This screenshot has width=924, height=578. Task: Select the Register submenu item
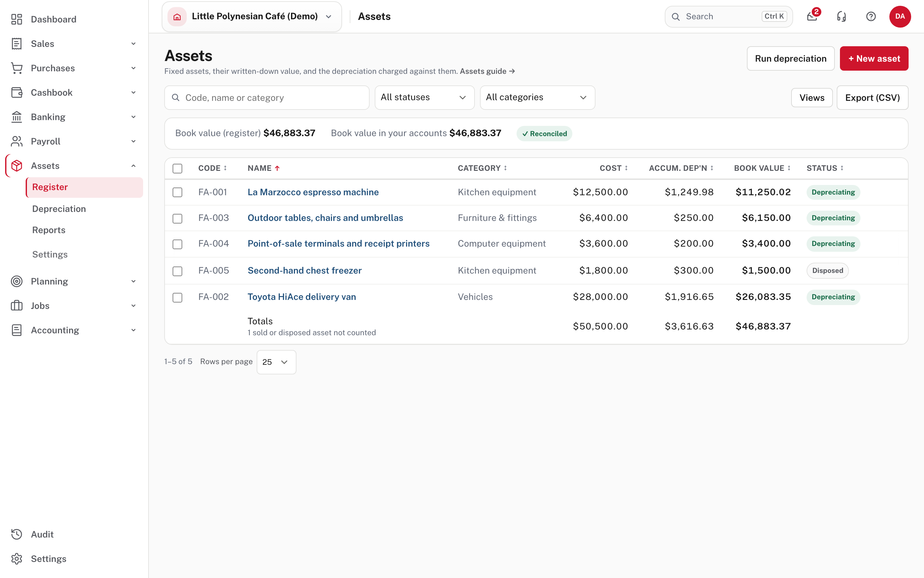84,187
